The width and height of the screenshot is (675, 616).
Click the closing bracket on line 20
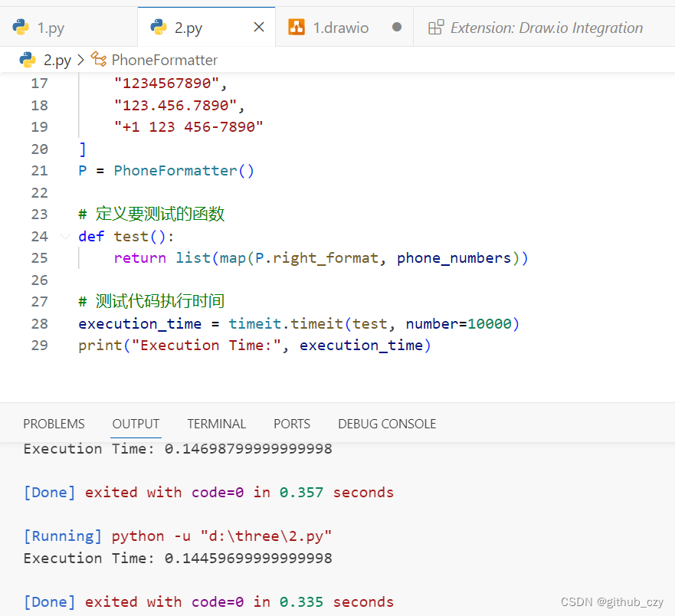83,149
